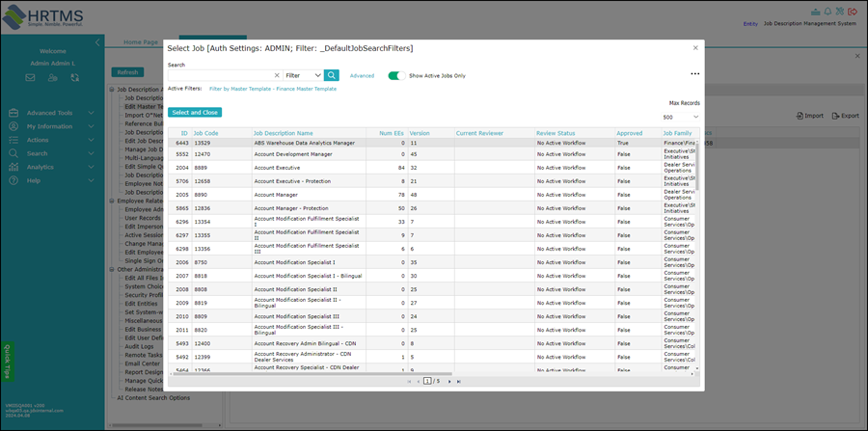This screenshot has height=431, width=868.
Task: Click inside the Search text field
Action: (x=220, y=75)
